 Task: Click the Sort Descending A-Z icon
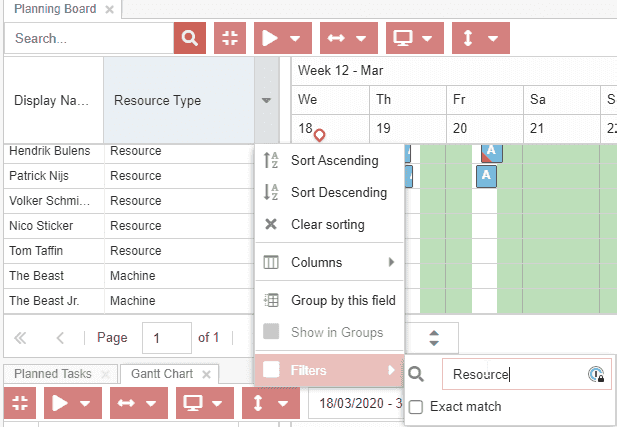(x=271, y=192)
